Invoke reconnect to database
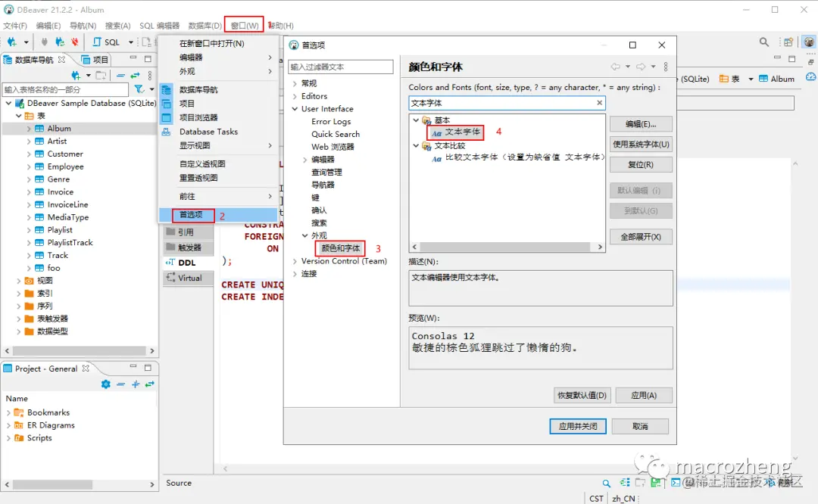Screen dimensions: 818x504 pos(61,42)
